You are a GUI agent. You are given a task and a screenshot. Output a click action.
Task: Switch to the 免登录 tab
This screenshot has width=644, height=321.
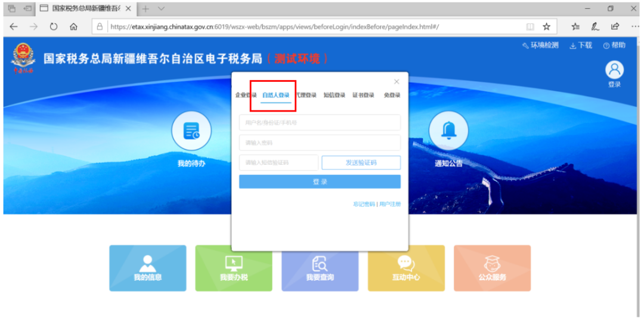[x=392, y=95]
